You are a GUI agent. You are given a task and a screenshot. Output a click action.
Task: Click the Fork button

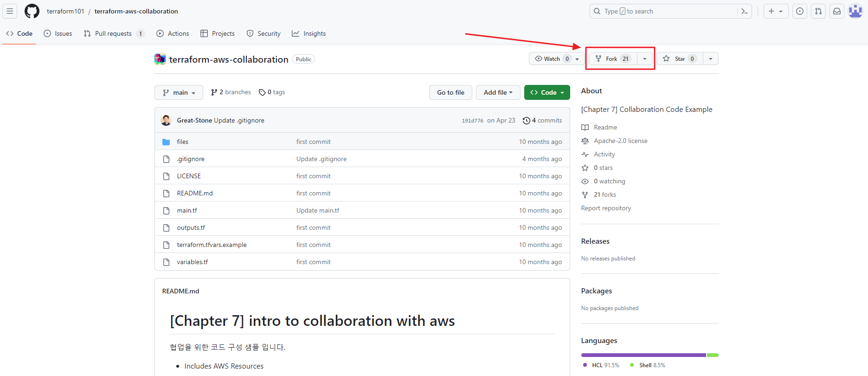tap(613, 58)
